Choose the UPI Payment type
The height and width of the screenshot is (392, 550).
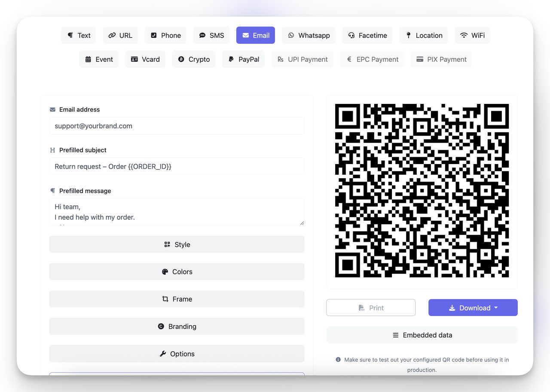click(302, 59)
